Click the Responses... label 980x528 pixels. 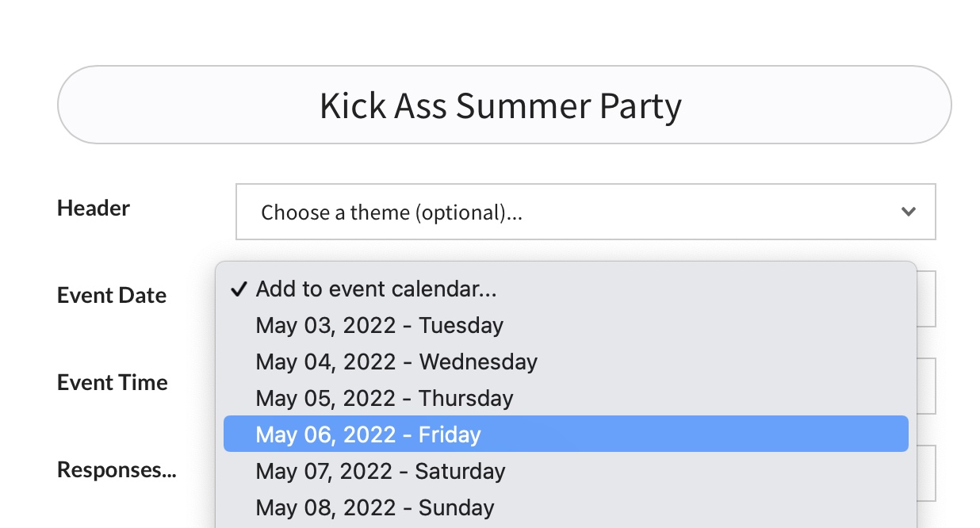[x=117, y=470]
